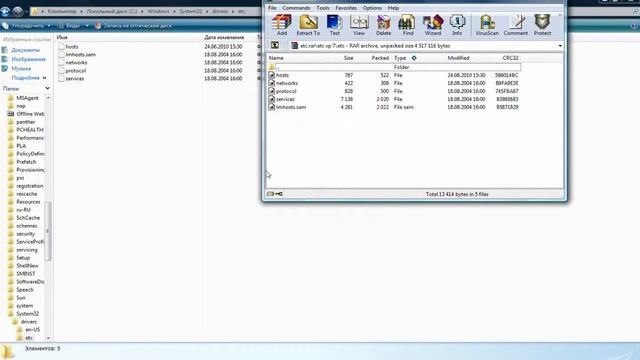Open the Help menu in WinRAR
640x360 pixels.
coord(393,8)
